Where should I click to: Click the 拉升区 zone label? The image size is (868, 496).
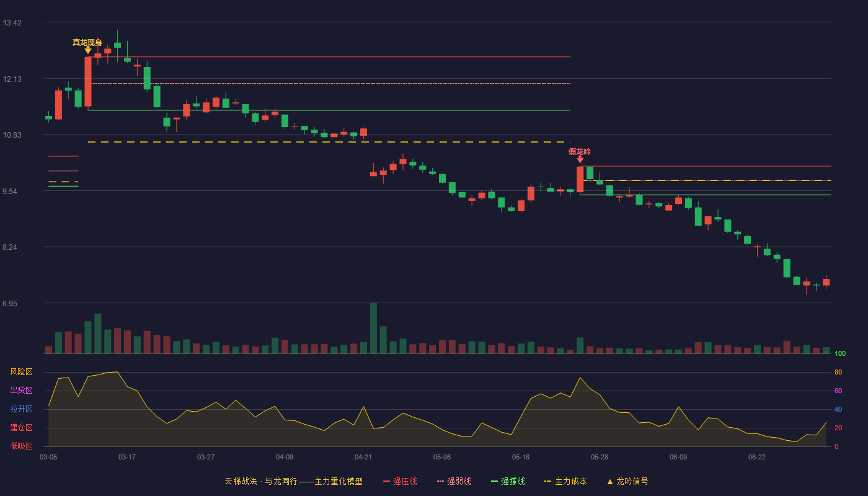tap(21, 409)
